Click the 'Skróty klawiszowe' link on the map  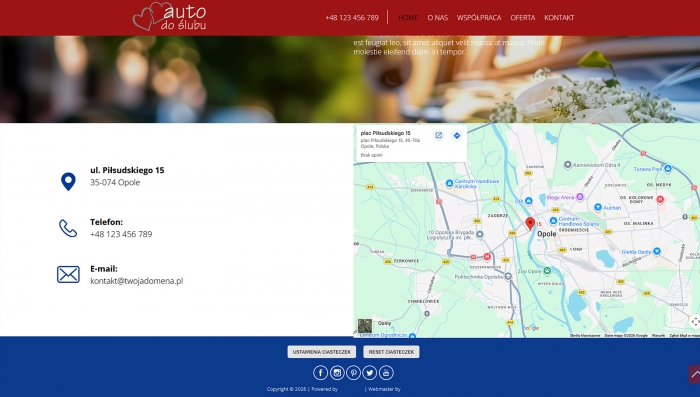585,335
